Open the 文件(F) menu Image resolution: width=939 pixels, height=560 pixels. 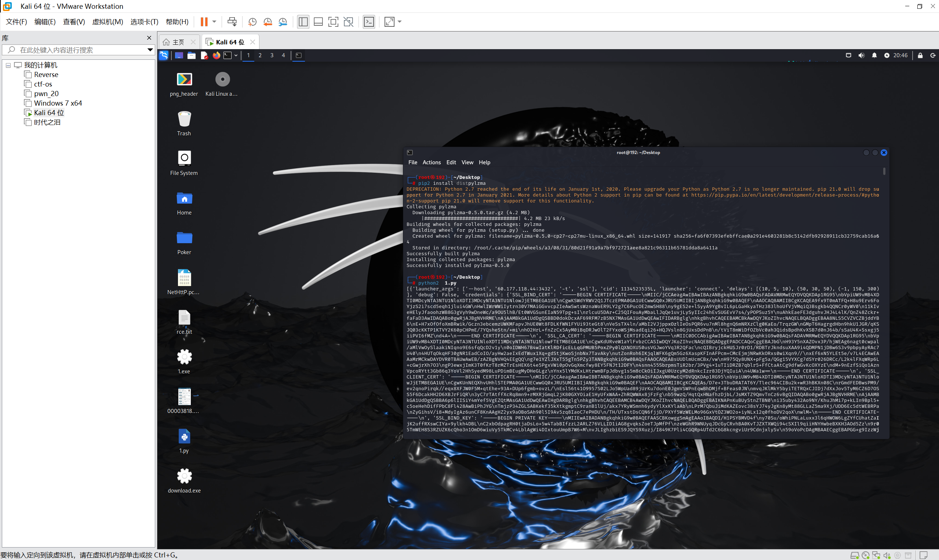[x=16, y=22]
